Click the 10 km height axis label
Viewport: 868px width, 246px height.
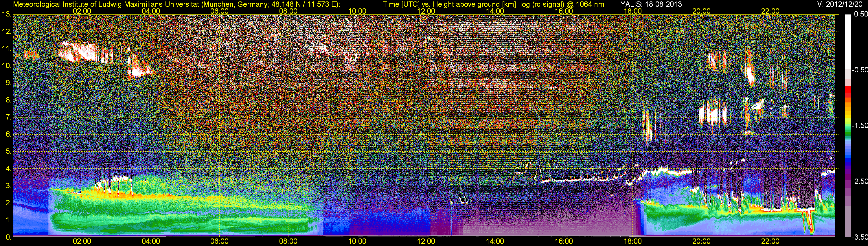click(x=6, y=66)
